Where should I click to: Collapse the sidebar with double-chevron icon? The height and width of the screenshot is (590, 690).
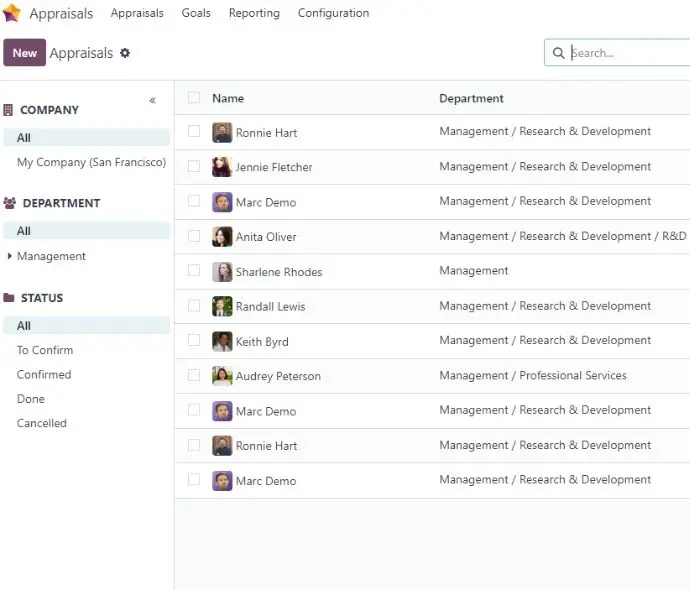152,100
